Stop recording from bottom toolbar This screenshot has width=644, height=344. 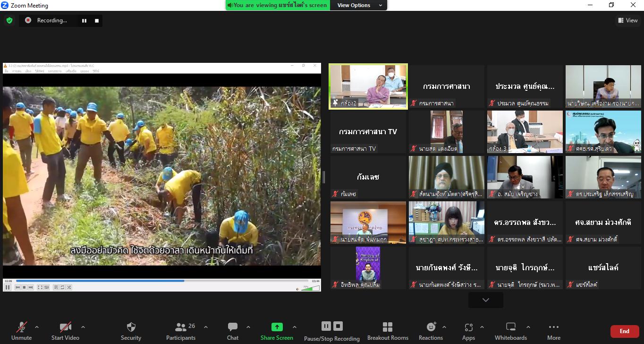click(x=338, y=326)
